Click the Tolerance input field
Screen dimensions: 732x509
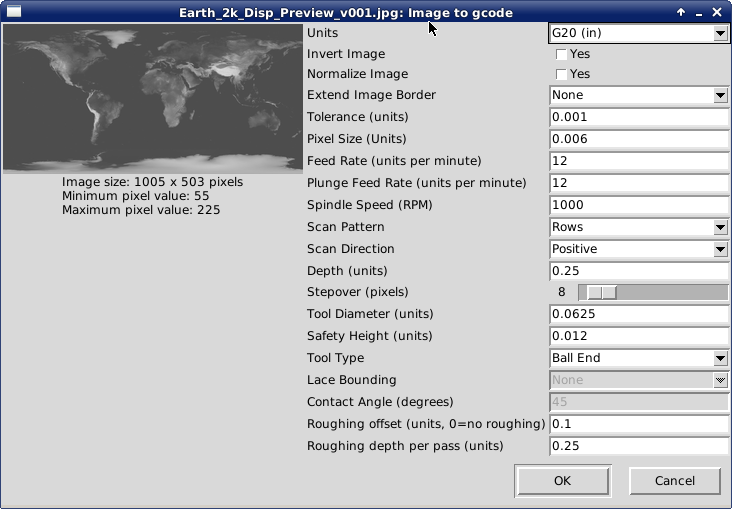click(639, 117)
